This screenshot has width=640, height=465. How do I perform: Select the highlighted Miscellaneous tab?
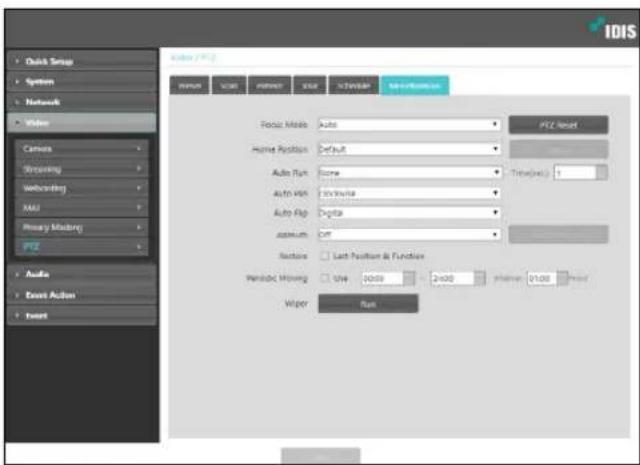414,86
